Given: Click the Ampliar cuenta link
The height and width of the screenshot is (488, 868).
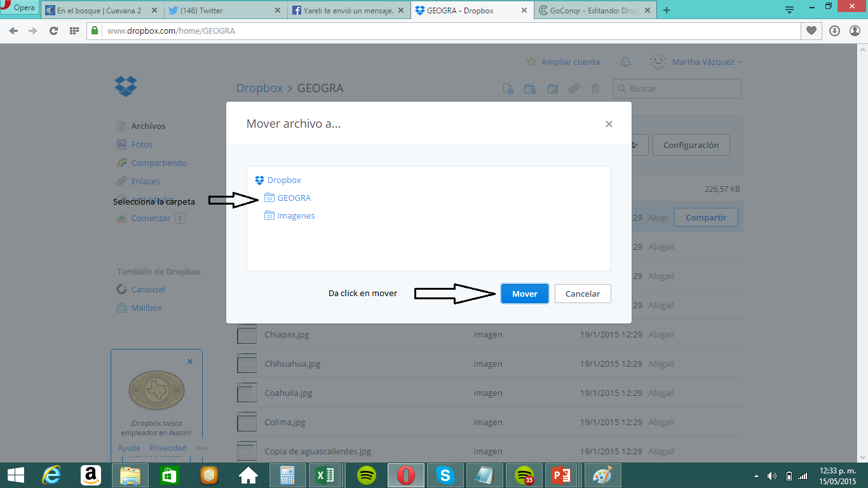Looking at the screenshot, I should click(563, 62).
